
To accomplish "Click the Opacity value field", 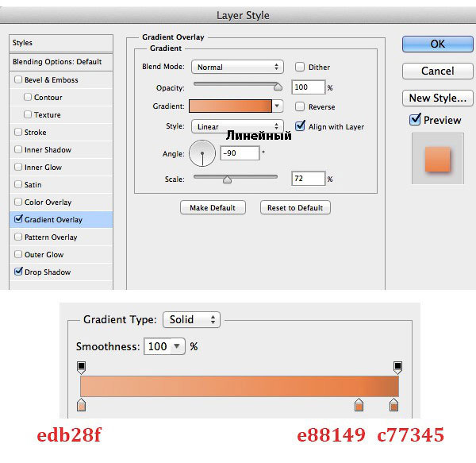I will click(308, 87).
